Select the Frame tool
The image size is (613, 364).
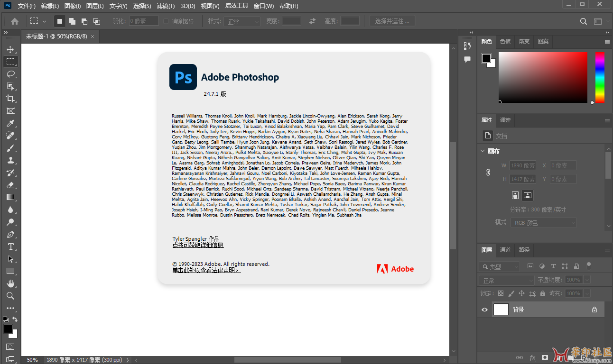(10, 111)
